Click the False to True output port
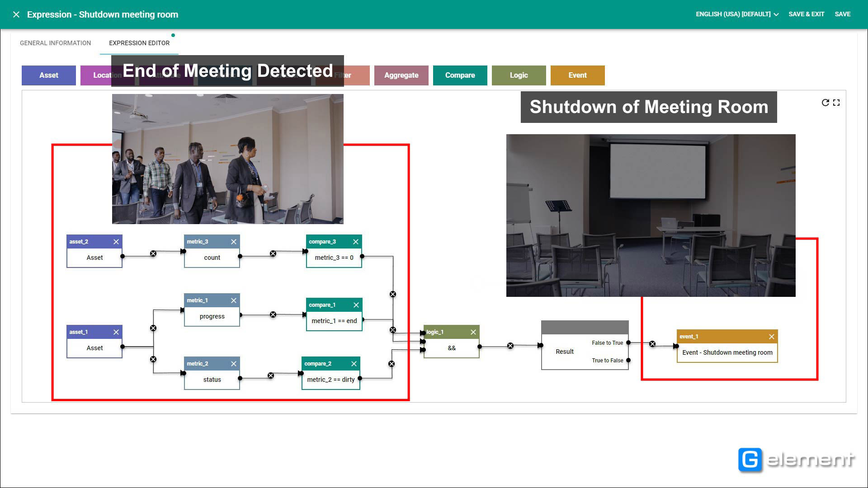 pos(628,343)
